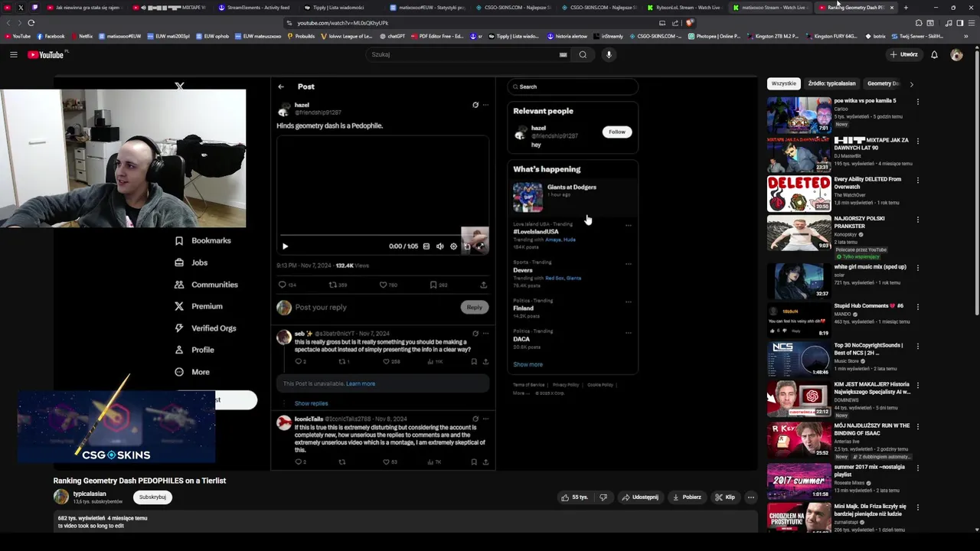The width and height of the screenshot is (980, 551).
Task: Click the Utwórz create button
Action: [903, 54]
